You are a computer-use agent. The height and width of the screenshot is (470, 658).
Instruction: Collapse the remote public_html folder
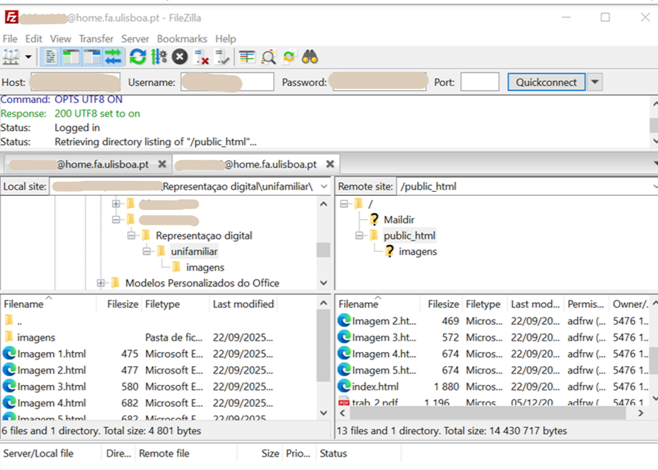358,236
